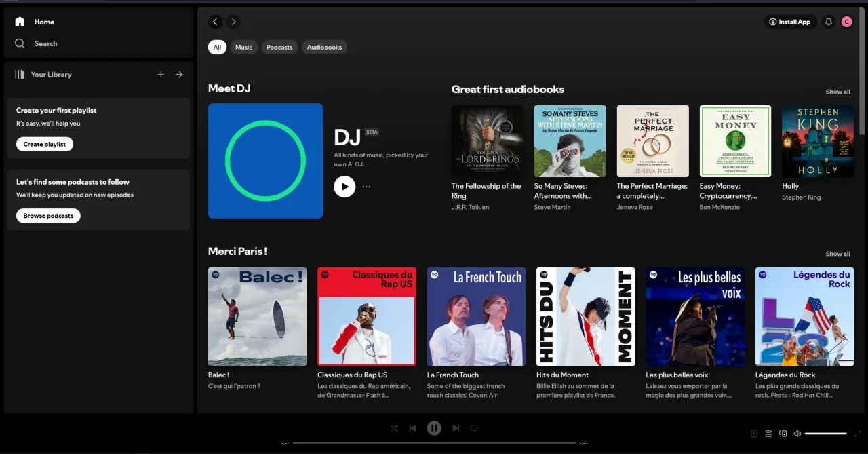Viewport: 868px width, 454px height.
Task: Open more options for DJ
Action: coord(366,186)
